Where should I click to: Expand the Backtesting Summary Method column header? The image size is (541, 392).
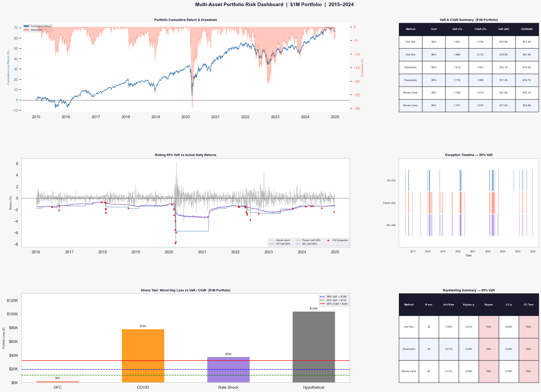tap(409, 304)
